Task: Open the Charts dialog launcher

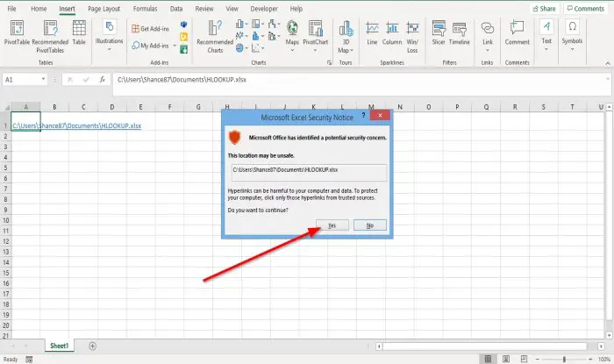Action: (x=329, y=62)
